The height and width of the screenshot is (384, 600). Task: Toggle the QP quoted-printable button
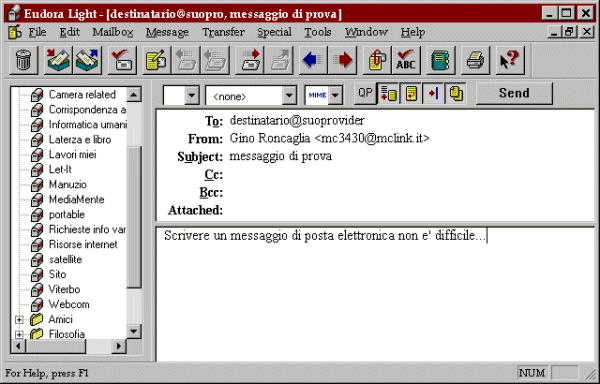click(x=365, y=93)
